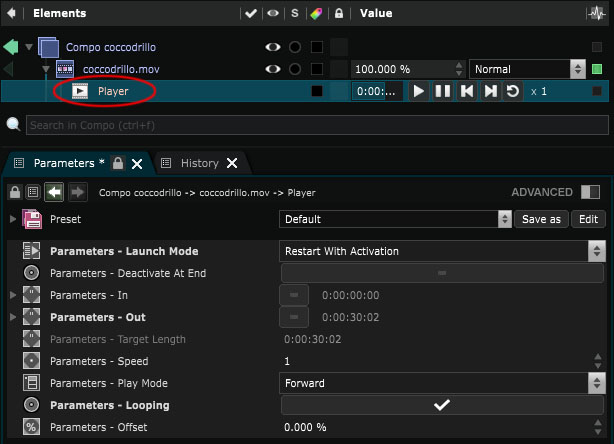Click the Preset floppy disk icon

(x=32, y=219)
